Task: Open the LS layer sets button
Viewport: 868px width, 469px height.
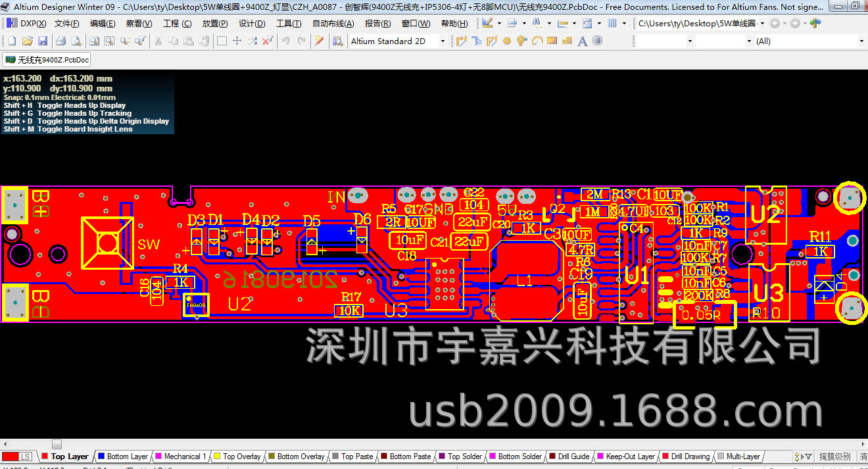Action: [x=25, y=457]
